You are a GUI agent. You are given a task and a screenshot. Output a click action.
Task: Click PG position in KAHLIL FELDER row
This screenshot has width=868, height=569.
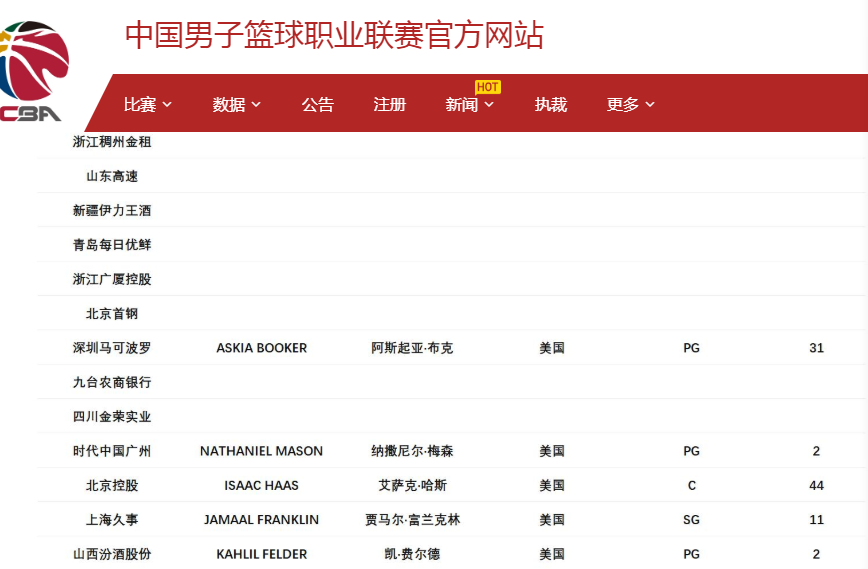pyautogui.click(x=691, y=554)
